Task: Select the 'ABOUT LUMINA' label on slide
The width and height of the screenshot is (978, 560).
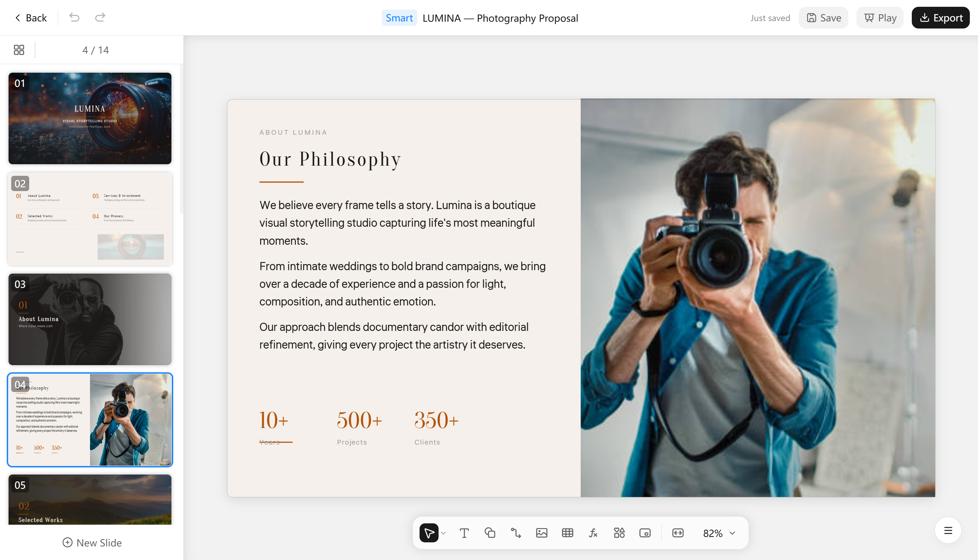Action: coord(293,132)
